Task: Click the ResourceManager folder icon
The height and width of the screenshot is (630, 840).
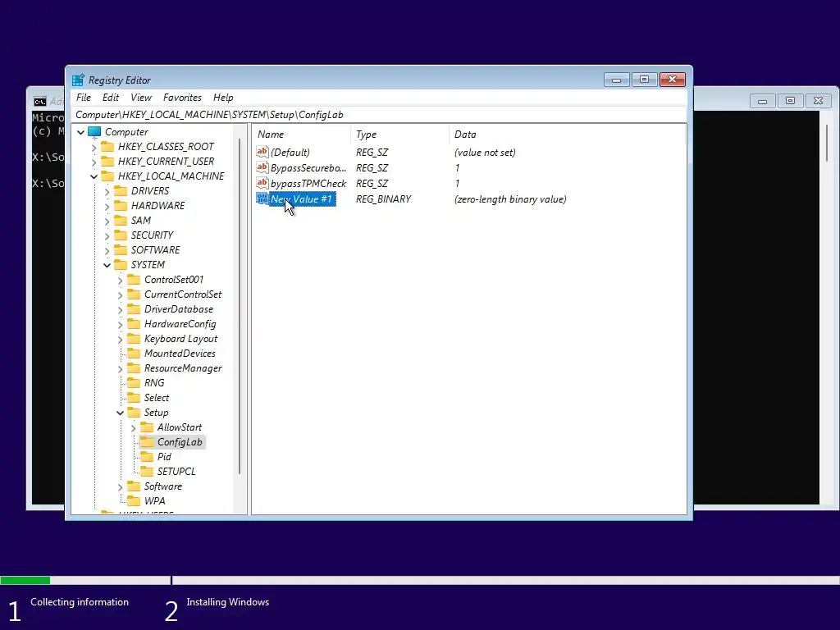Action: tap(134, 368)
